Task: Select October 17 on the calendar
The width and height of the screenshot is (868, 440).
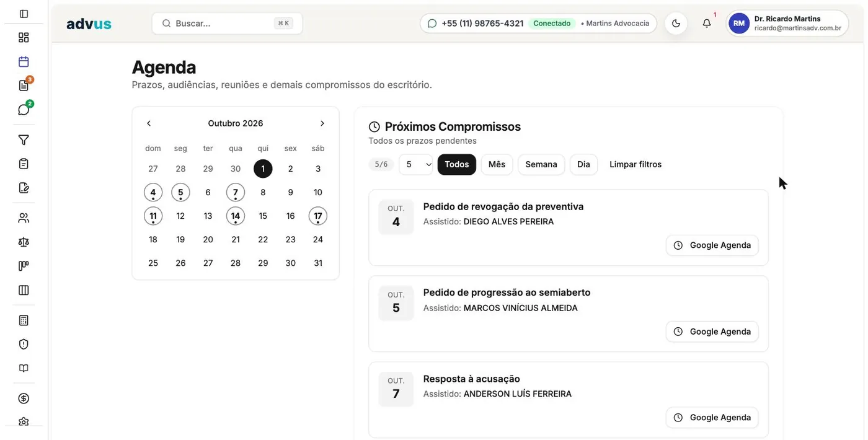Action: [x=318, y=216]
